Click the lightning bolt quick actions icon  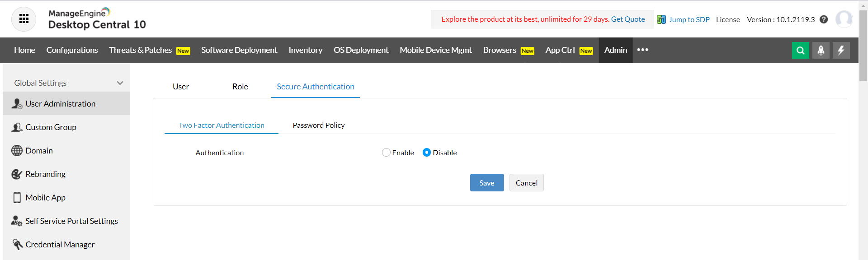[x=841, y=50]
